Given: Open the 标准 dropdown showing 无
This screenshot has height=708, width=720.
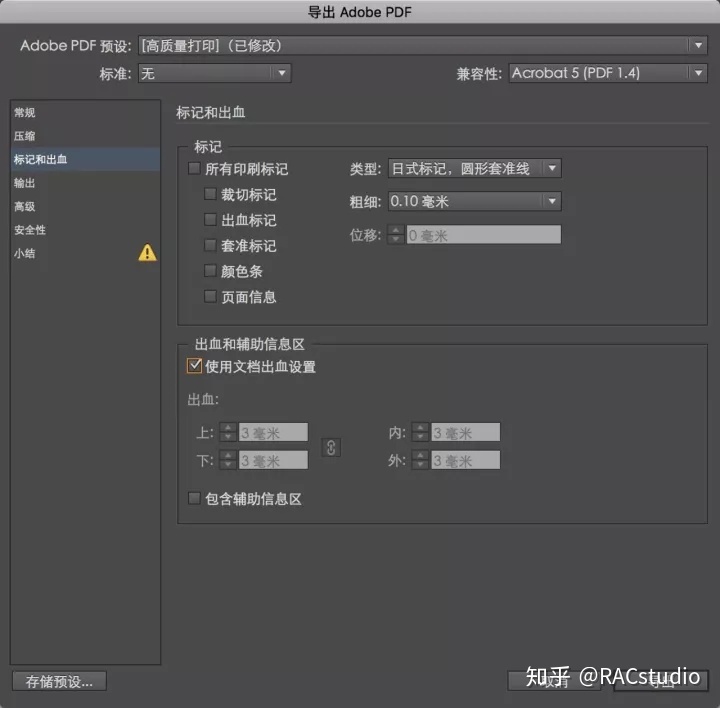Looking at the screenshot, I should point(214,73).
